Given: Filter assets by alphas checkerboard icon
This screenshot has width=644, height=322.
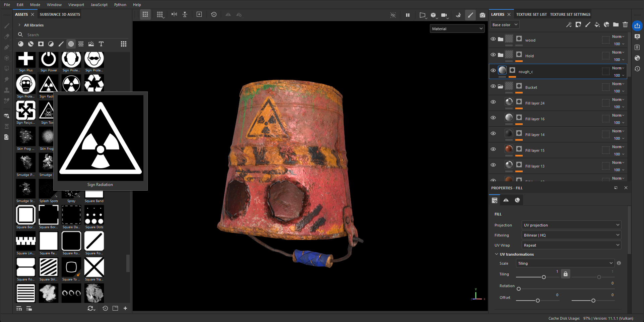Looking at the screenshot, I should click(71, 44).
